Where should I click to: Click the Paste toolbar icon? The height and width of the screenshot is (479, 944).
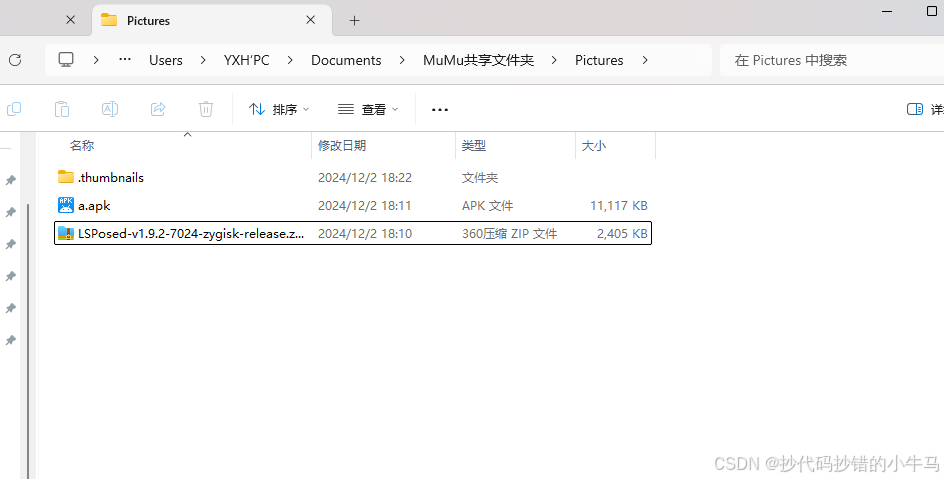(x=61, y=109)
